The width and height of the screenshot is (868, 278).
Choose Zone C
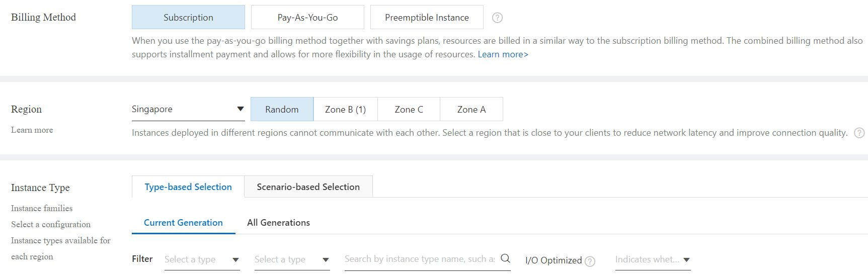click(409, 109)
